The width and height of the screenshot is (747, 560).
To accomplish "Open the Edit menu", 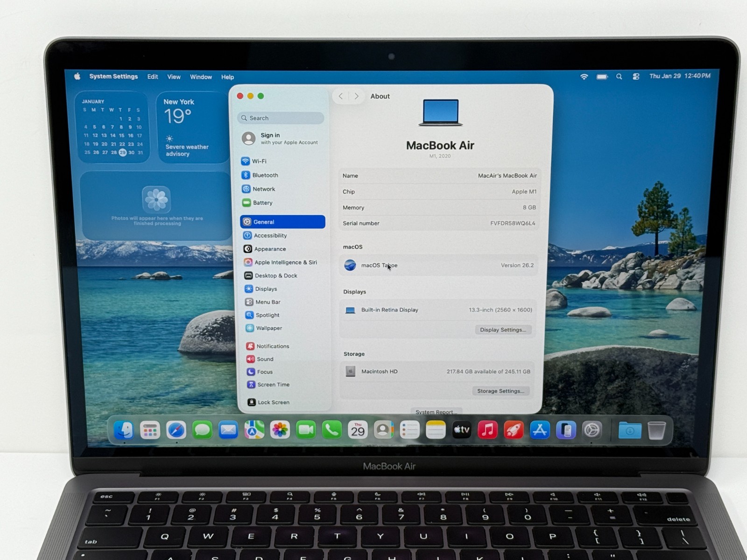I will pyautogui.click(x=153, y=77).
